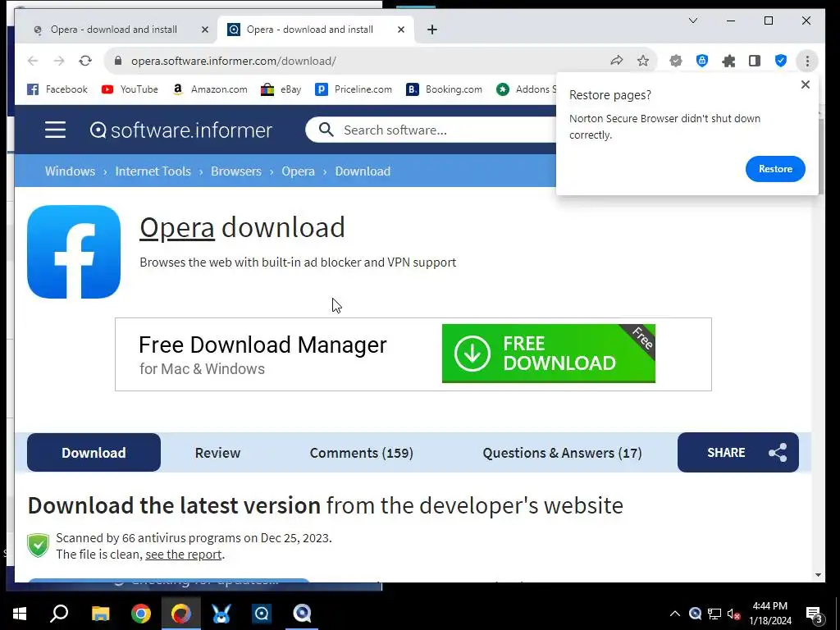Open the site hamburger menu
Image resolution: width=840 pixels, height=630 pixels.
(55, 130)
